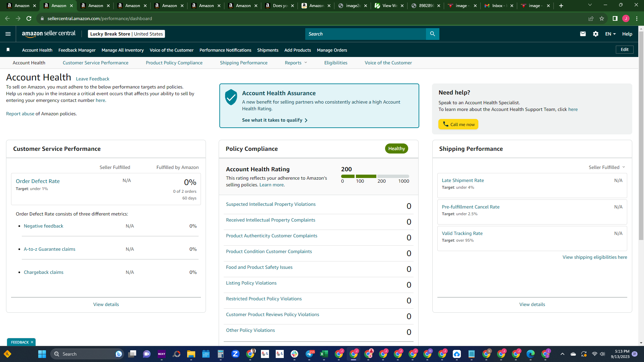Click the browser address bar URL
This screenshot has width=644, height=362.
100,18
